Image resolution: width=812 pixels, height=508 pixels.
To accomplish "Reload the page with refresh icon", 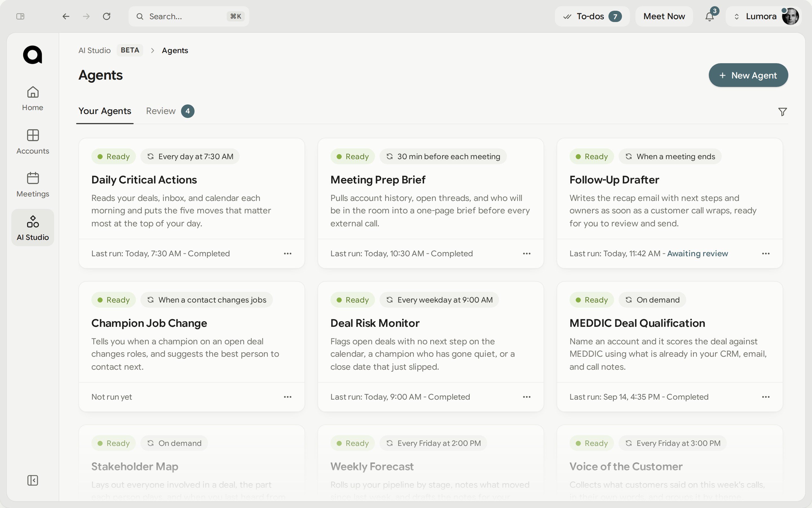I will (x=107, y=16).
